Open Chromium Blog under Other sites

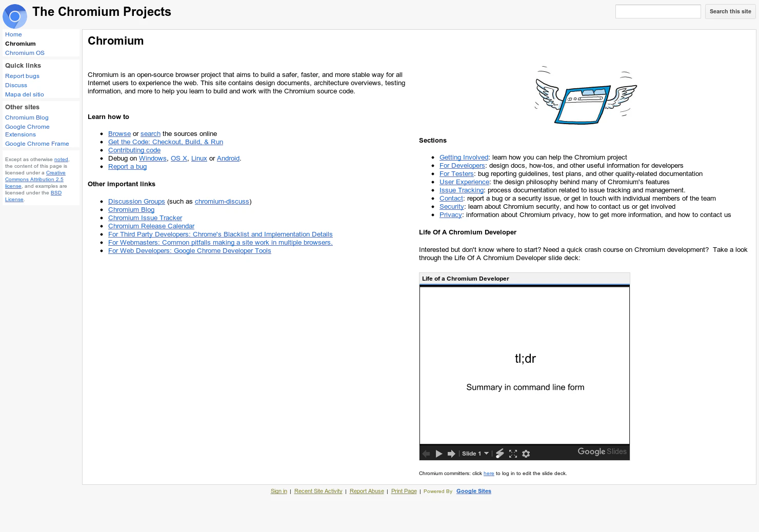(27, 117)
